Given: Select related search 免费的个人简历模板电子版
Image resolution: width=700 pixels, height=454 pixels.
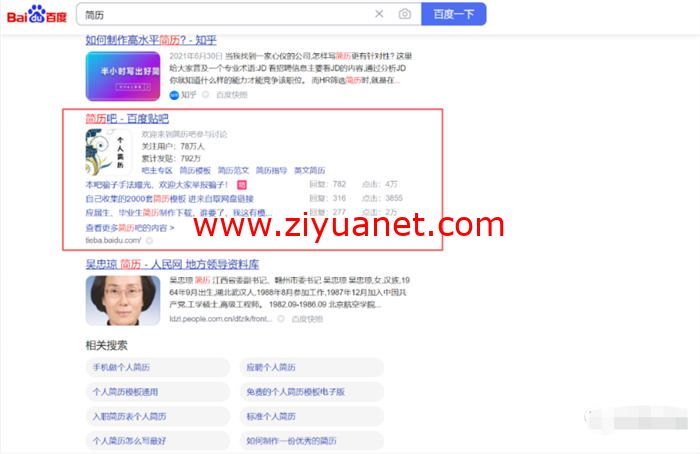Looking at the screenshot, I should point(312,392).
